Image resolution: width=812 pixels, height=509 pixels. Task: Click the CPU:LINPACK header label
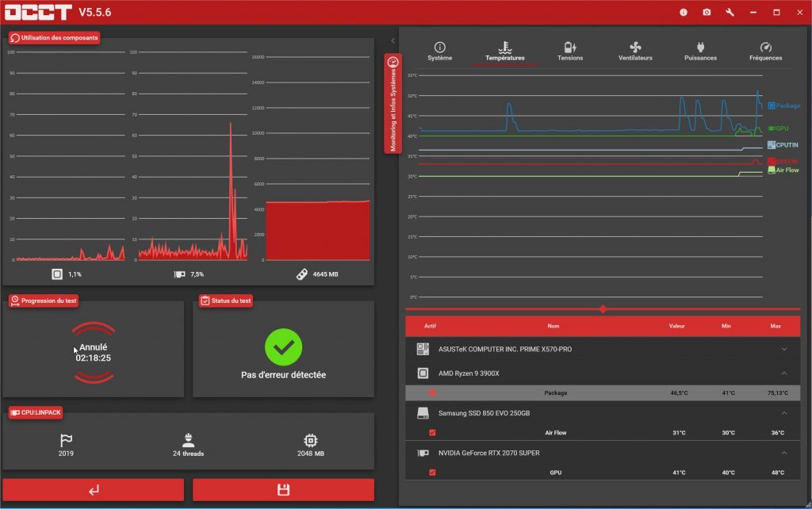(x=36, y=413)
